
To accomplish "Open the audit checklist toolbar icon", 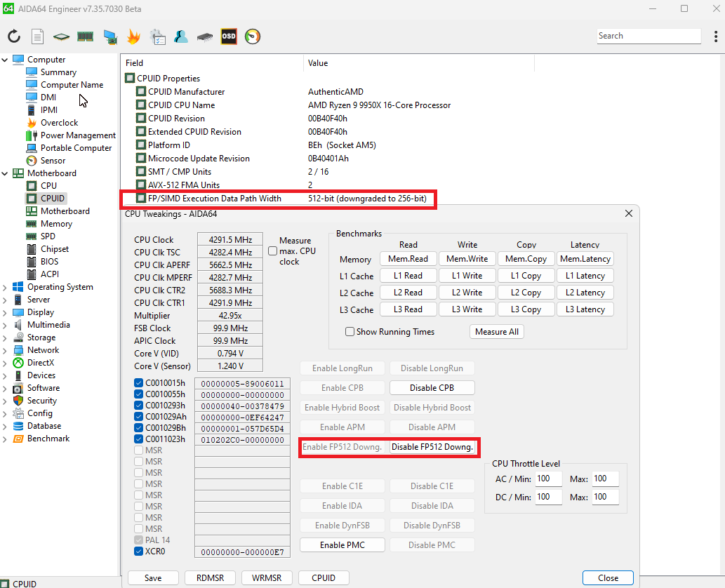I will coord(158,36).
